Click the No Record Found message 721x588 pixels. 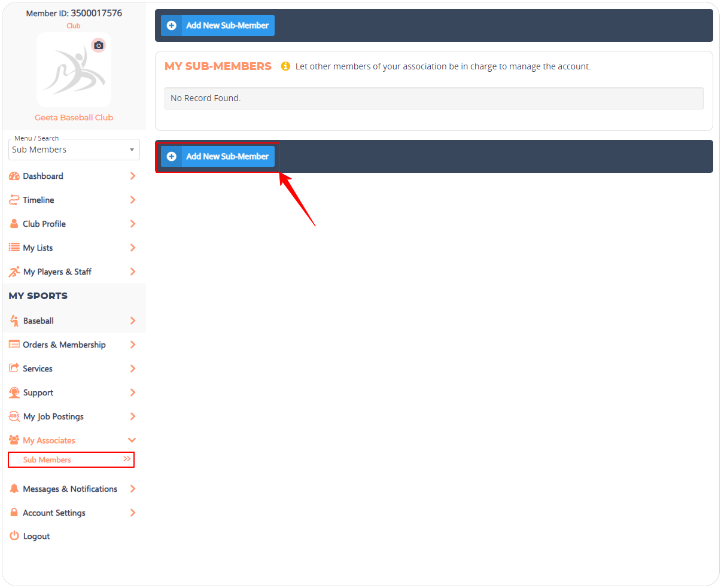(x=205, y=98)
